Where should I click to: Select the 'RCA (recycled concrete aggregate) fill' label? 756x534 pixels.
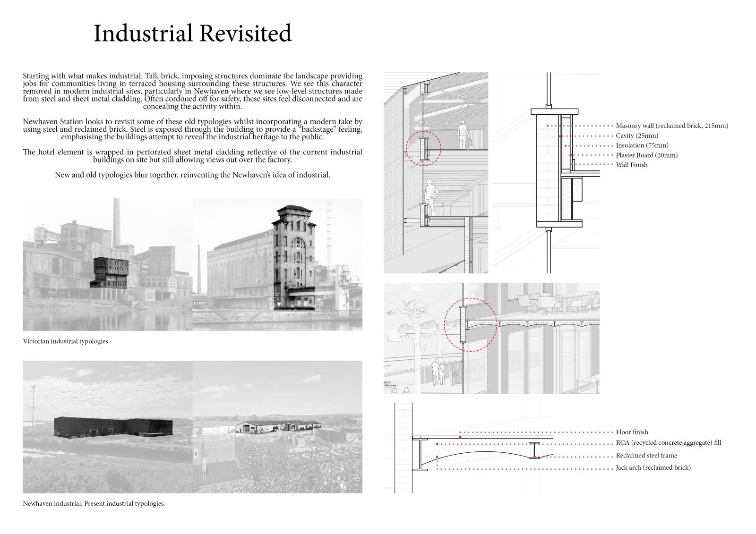(668, 443)
